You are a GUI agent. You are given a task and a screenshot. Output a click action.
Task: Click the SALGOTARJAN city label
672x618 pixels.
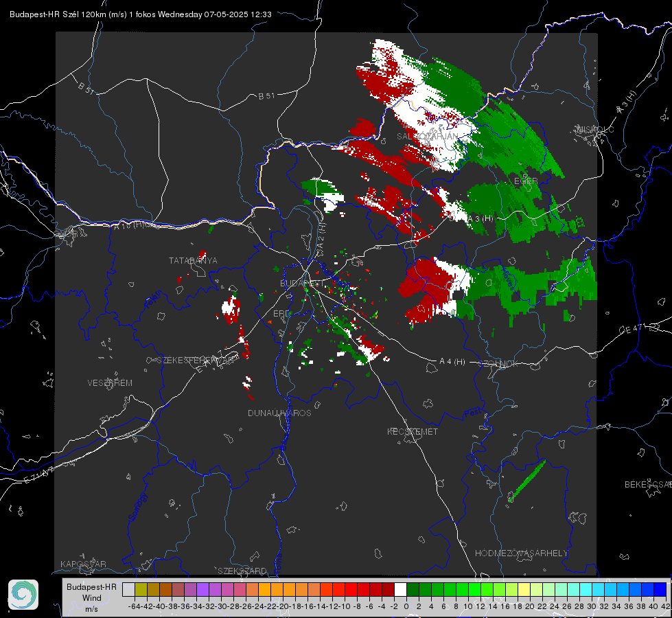(427, 137)
